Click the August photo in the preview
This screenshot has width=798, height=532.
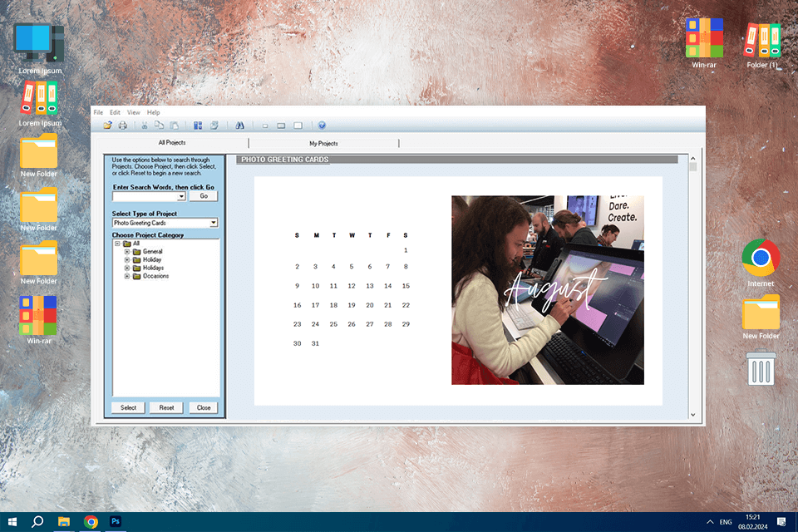tap(548, 290)
